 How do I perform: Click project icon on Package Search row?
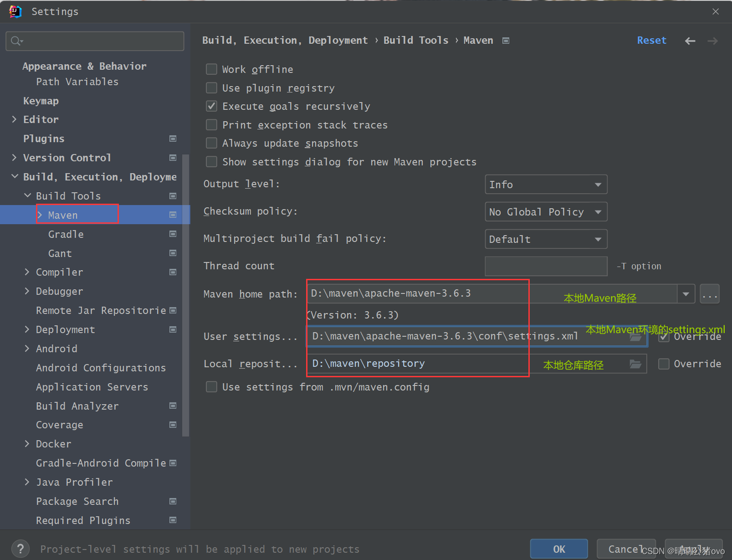tap(173, 501)
